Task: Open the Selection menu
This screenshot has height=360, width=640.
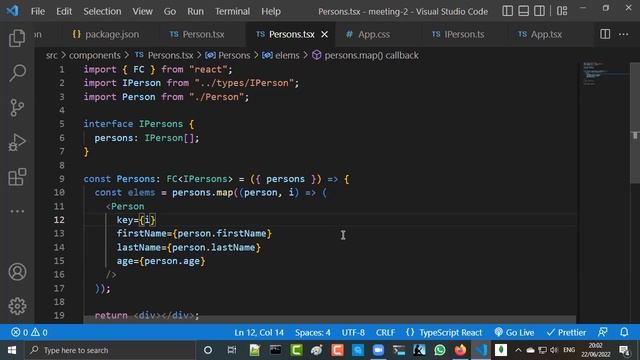Action: click(102, 11)
